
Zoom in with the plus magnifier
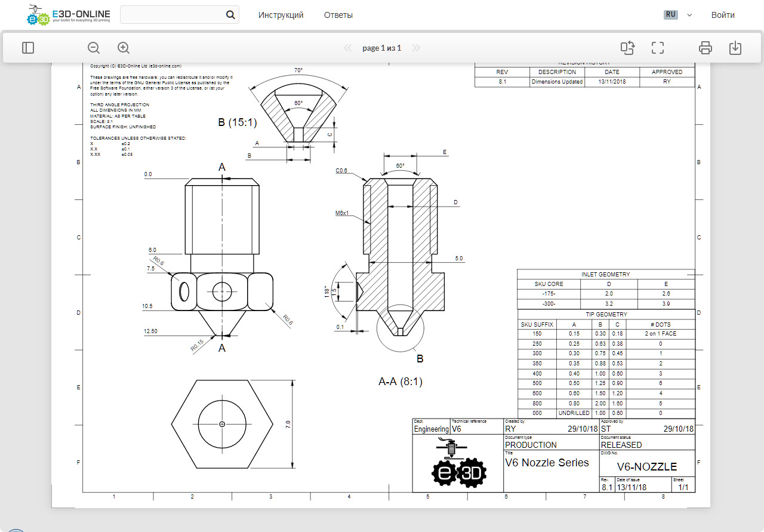[x=124, y=48]
